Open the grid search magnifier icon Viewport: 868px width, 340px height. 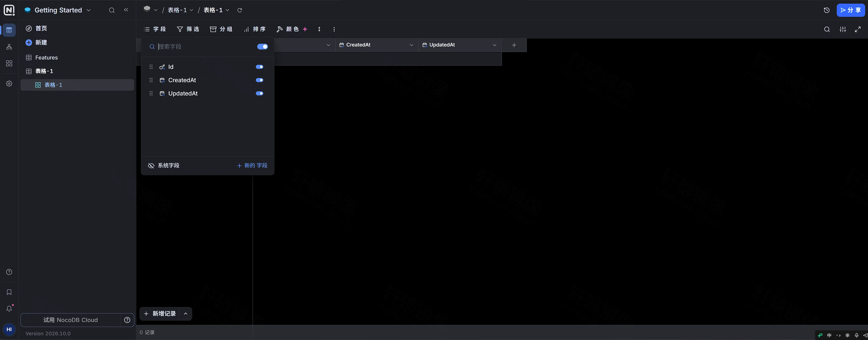(x=827, y=29)
